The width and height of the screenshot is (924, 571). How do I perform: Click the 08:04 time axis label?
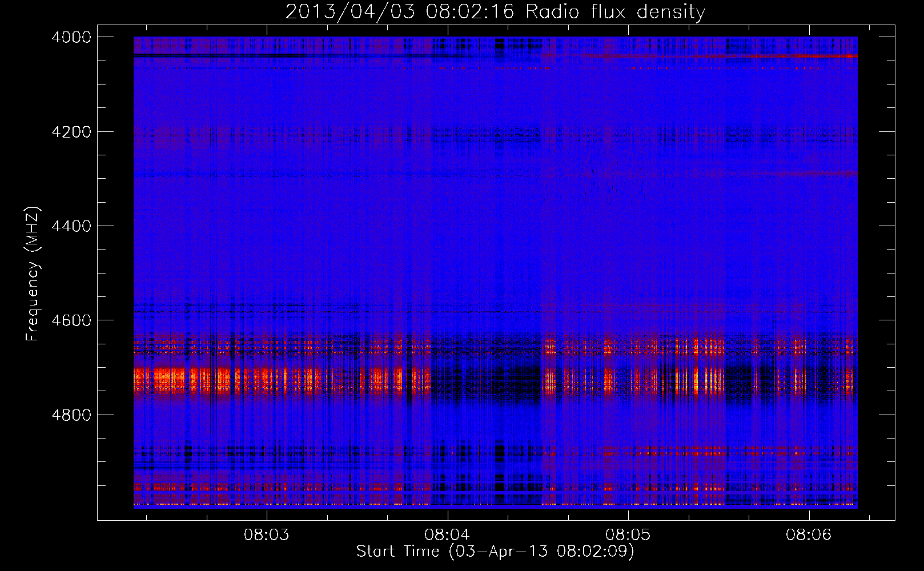click(447, 535)
